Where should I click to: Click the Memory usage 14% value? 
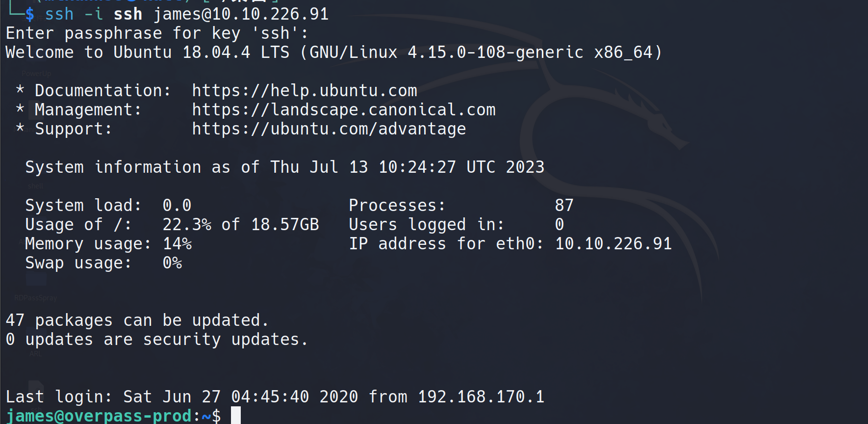177,244
